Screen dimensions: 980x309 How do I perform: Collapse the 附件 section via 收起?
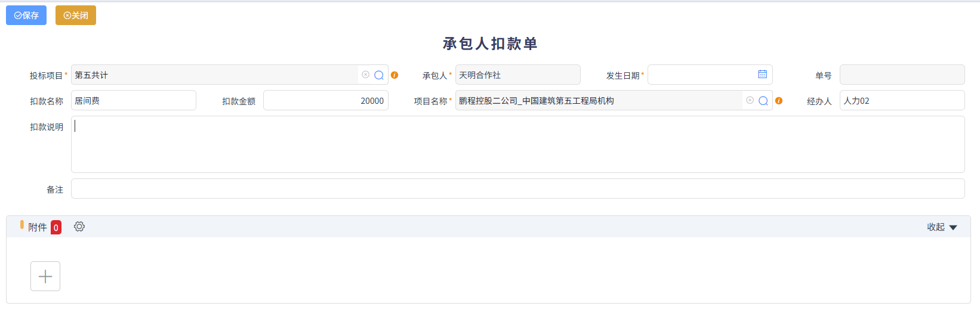(941, 227)
